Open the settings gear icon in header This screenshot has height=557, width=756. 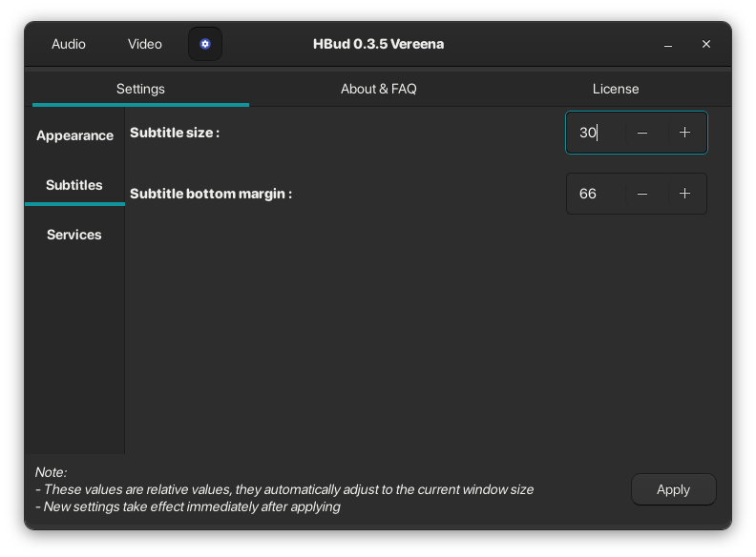205,44
